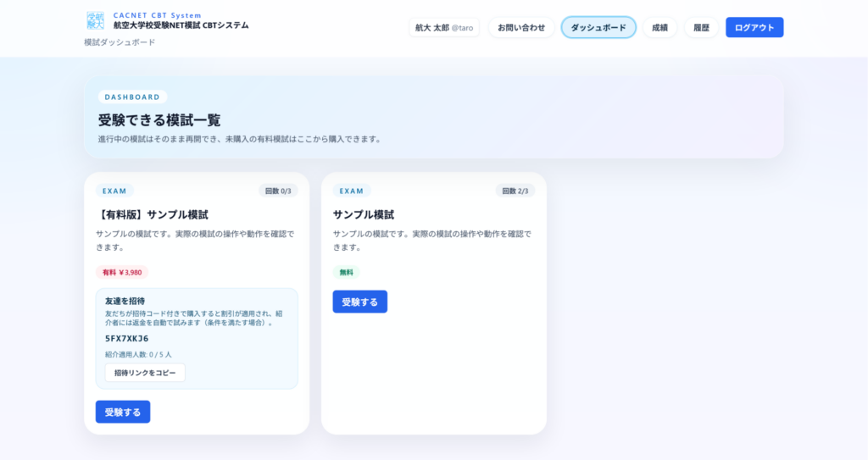Start the free サンプル模試 with 受験する

coord(359,302)
